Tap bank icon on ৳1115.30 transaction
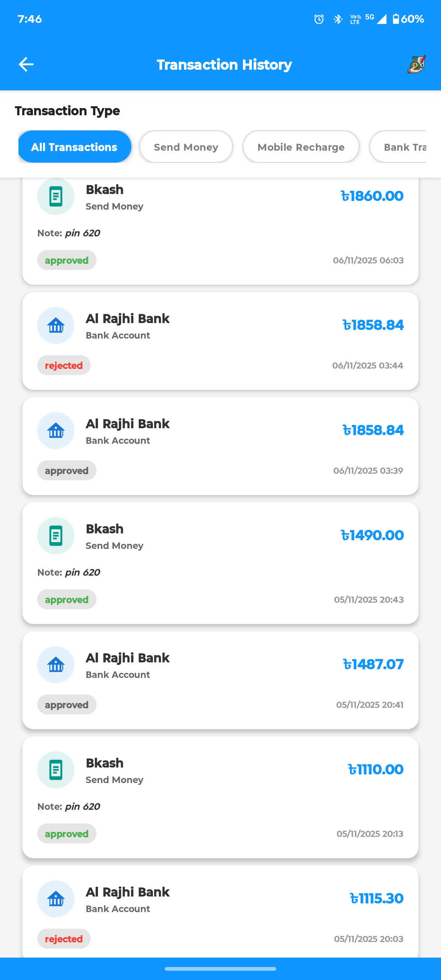The image size is (441, 980). tap(56, 899)
